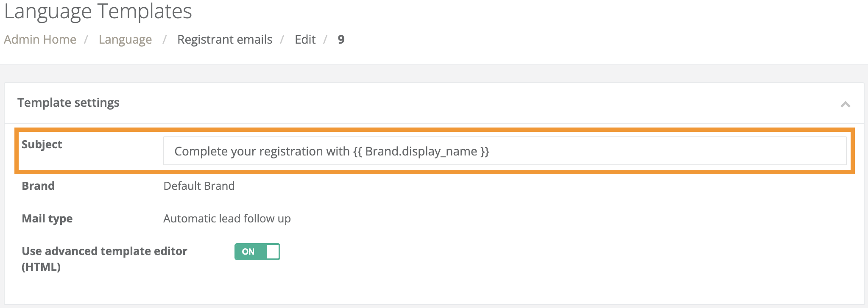Screen dimensions: 868x308
Task: Click the Subject field label
Action: 42,144
